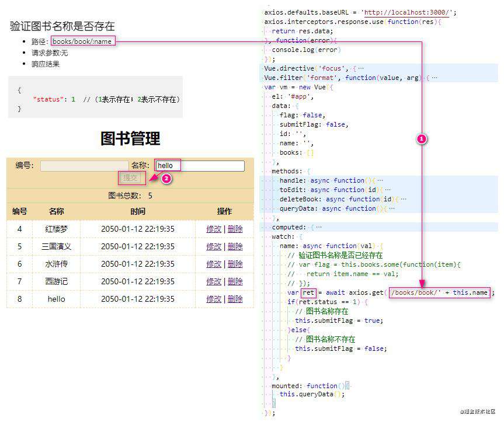
Task: Click 三国演义 name cell
Action: coord(56,247)
